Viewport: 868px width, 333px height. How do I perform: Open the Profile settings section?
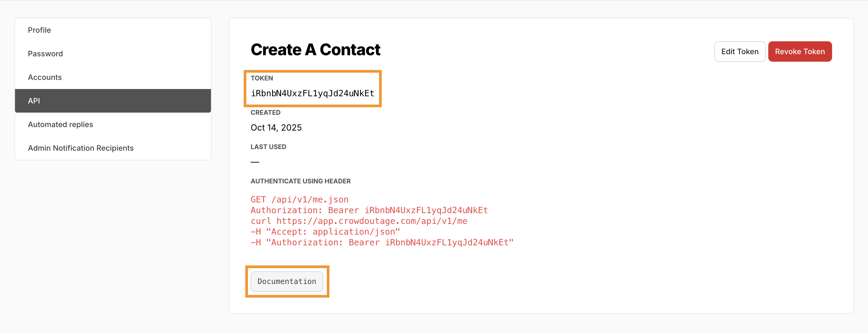click(x=39, y=30)
